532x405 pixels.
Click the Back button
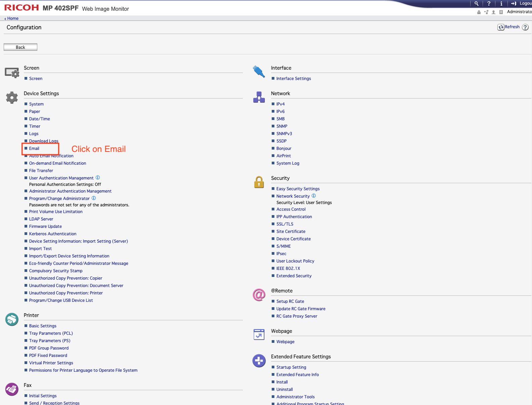click(20, 47)
